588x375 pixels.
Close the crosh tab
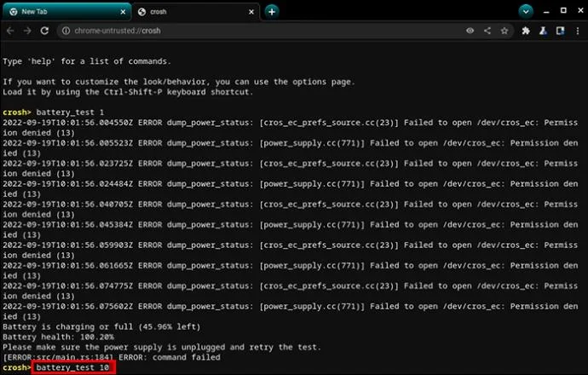[251, 12]
